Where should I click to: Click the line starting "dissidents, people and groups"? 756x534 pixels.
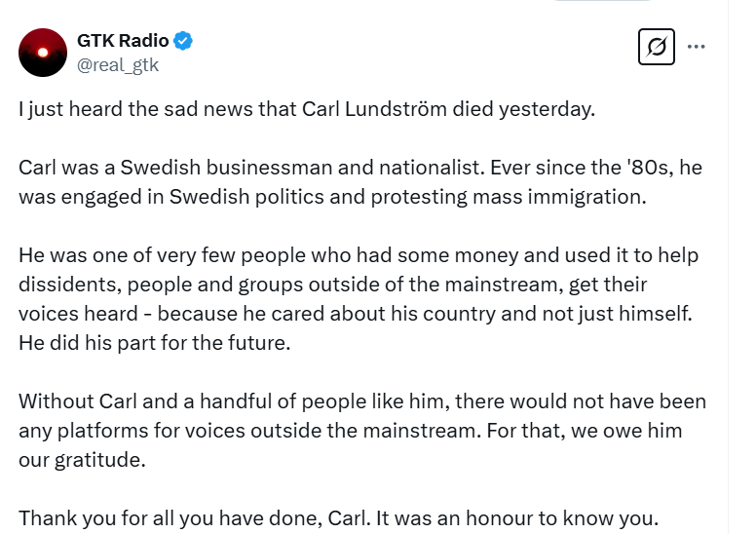point(332,285)
